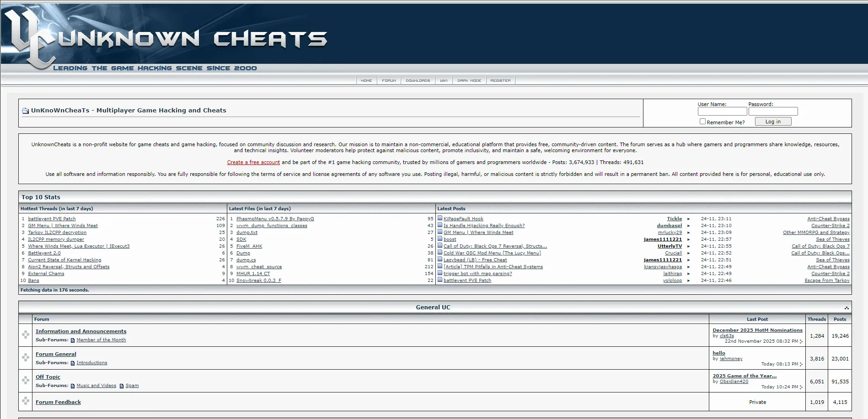Click the Spam sub-forum icon
Image resolution: width=868 pixels, height=419 pixels.
pos(121,386)
